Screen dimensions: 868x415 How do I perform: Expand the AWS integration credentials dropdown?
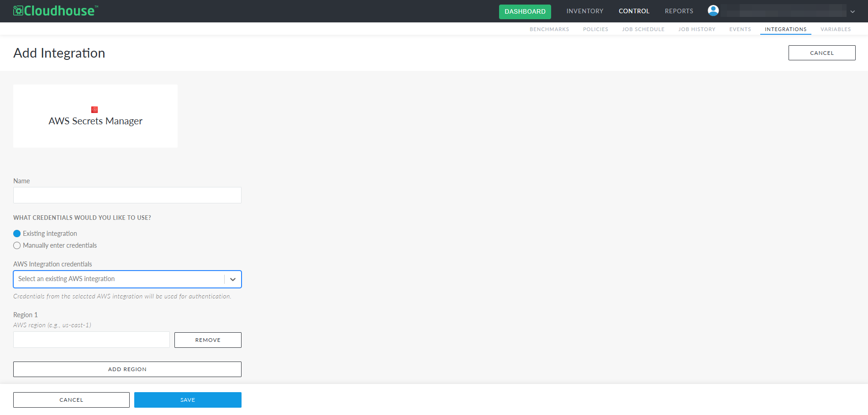pyautogui.click(x=119, y=279)
